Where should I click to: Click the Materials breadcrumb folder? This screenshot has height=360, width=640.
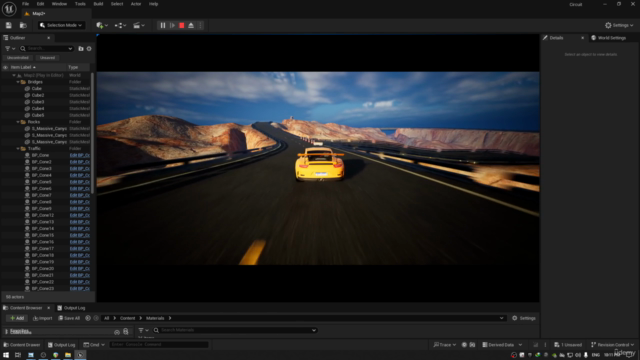(x=155, y=318)
